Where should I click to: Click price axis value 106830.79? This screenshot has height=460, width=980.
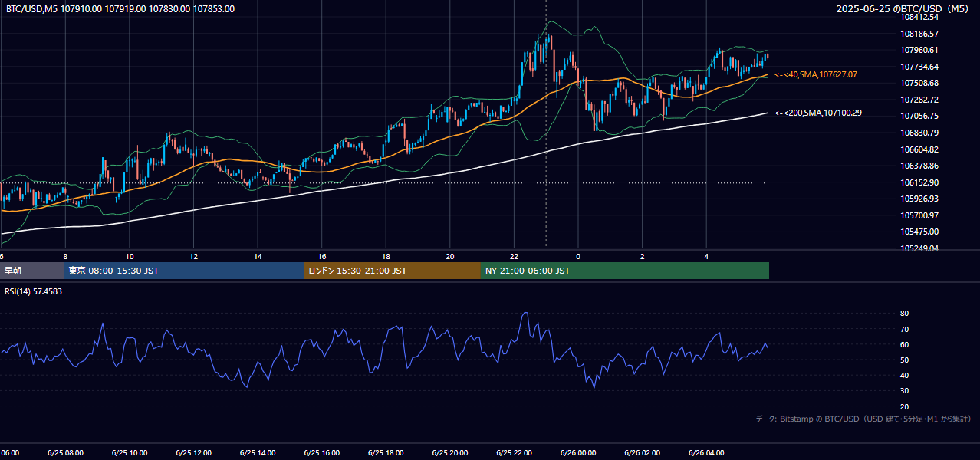click(x=919, y=133)
